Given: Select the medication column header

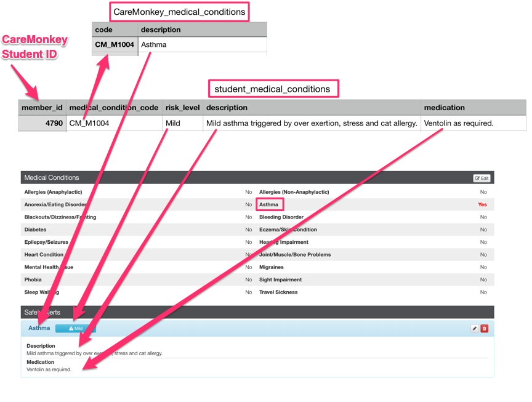Looking at the screenshot, I should pyautogui.click(x=474, y=108).
